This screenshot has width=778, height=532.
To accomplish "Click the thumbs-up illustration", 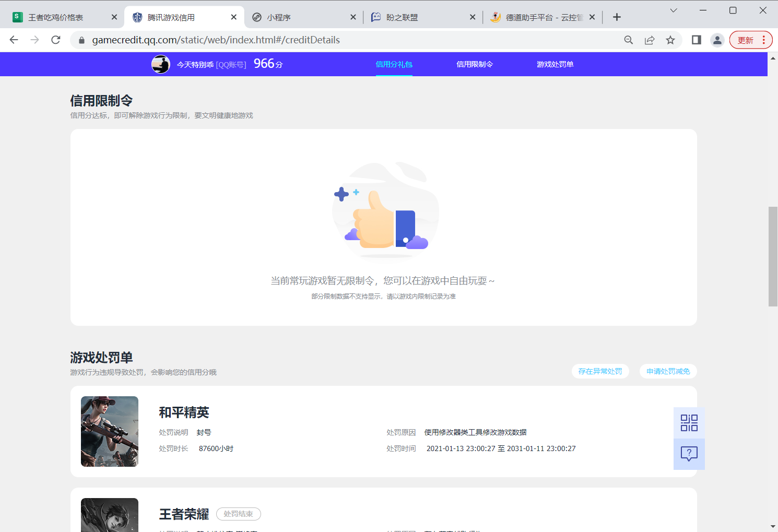I will 385,210.
